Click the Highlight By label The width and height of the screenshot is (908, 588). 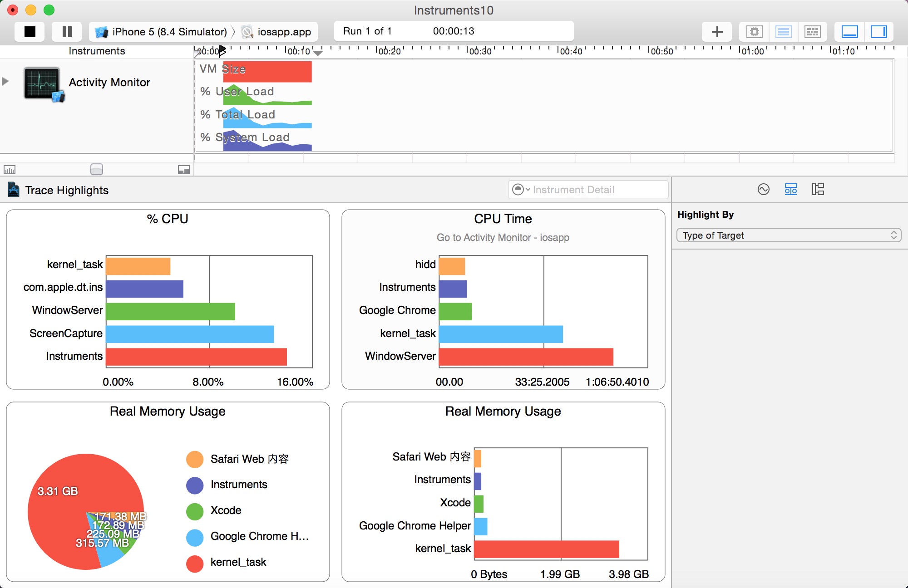(706, 214)
